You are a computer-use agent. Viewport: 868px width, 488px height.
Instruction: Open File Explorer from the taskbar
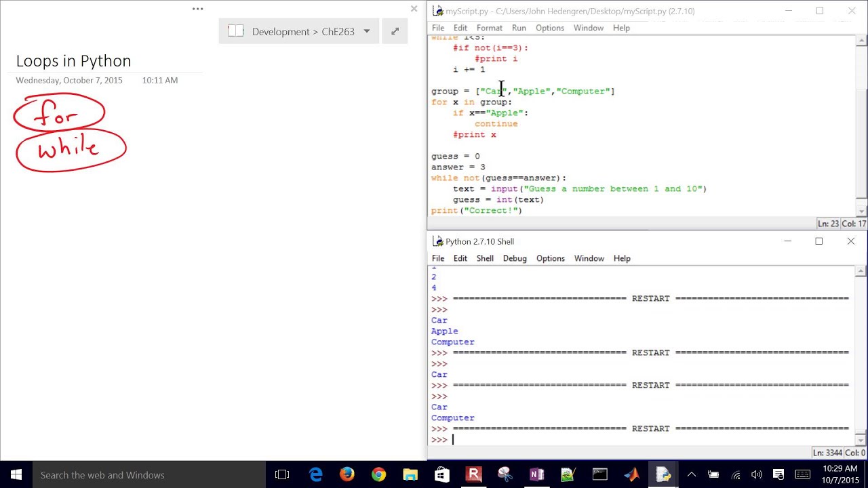(x=410, y=474)
